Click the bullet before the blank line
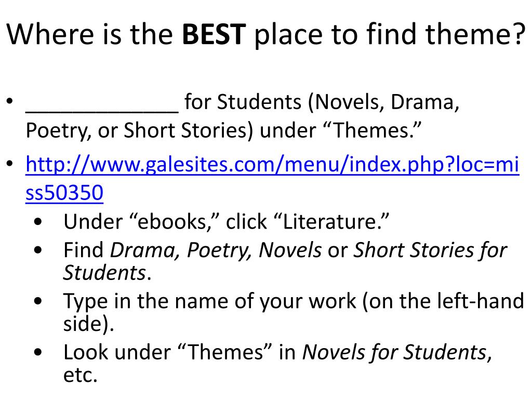Screen dimensions: 532x399 point(10,101)
